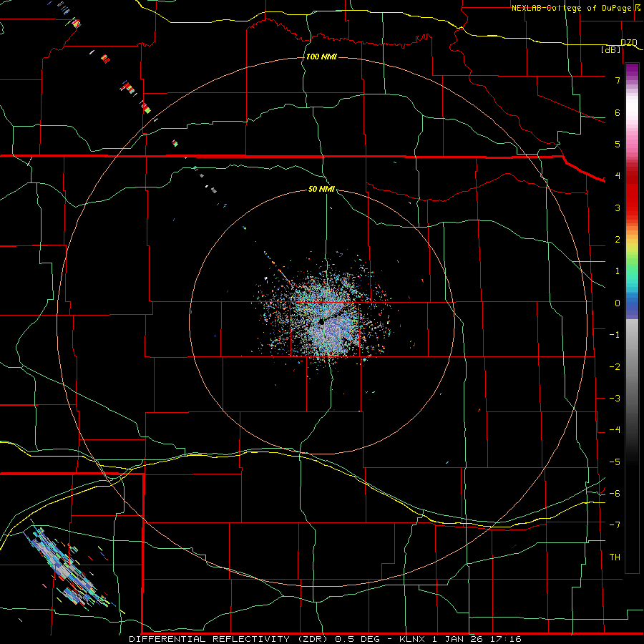644x644 pixels.
Task: Select the 7 value on ZDR scale
Action: [x=618, y=80]
